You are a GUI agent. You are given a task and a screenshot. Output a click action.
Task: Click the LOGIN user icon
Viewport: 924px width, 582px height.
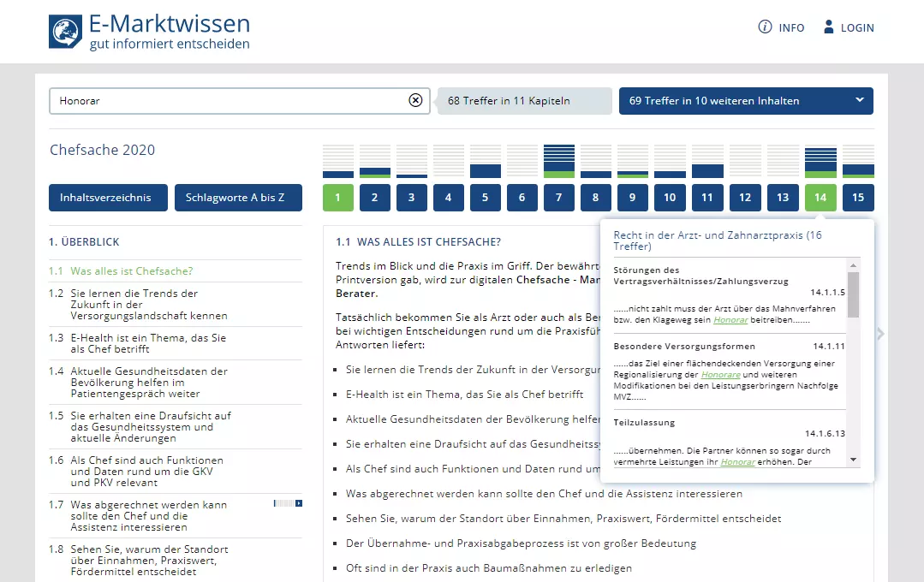coord(828,27)
